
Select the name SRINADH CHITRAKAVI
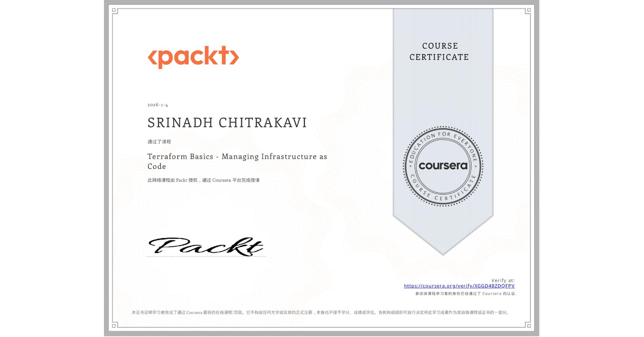227,123
